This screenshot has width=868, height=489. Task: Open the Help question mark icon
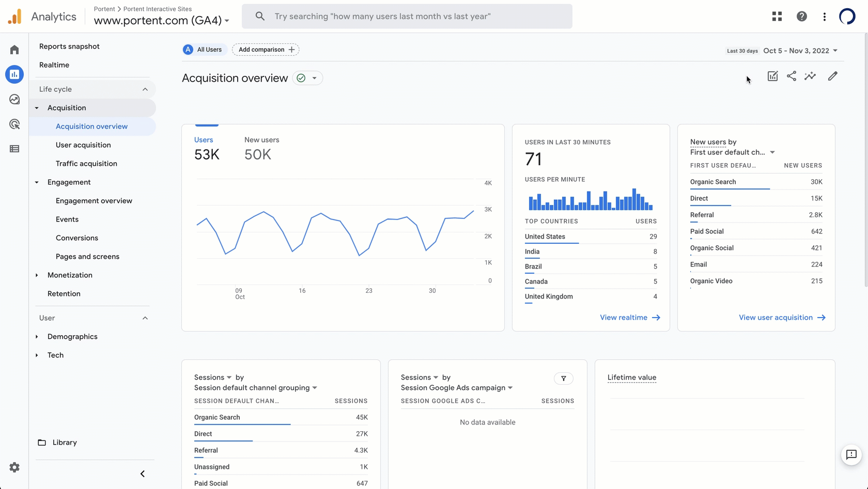(802, 17)
